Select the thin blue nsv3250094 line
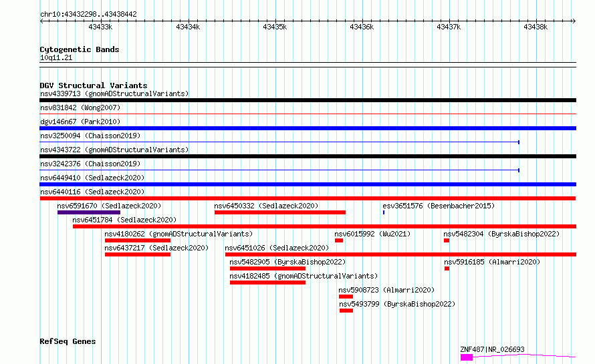 (279, 142)
